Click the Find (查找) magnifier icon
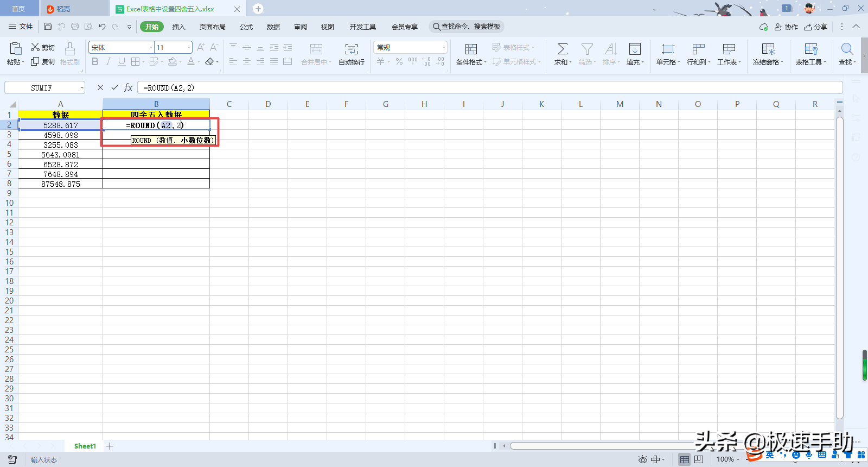The width and height of the screenshot is (868, 467). pos(847,49)
